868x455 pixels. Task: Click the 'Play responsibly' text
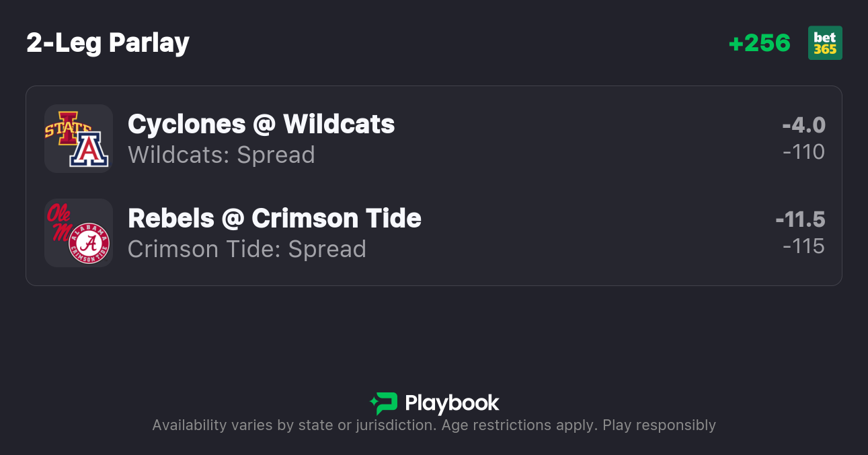click(659, 425)
